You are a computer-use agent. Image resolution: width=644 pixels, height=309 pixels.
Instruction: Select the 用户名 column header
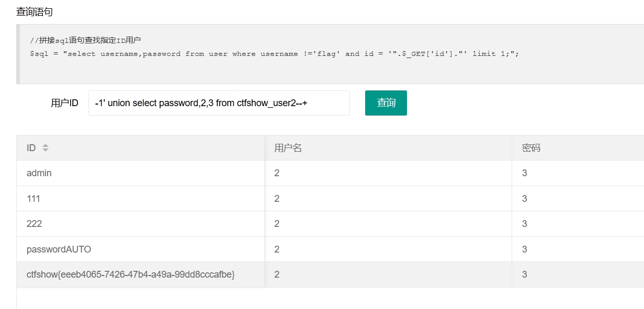(x=388, y=148)
